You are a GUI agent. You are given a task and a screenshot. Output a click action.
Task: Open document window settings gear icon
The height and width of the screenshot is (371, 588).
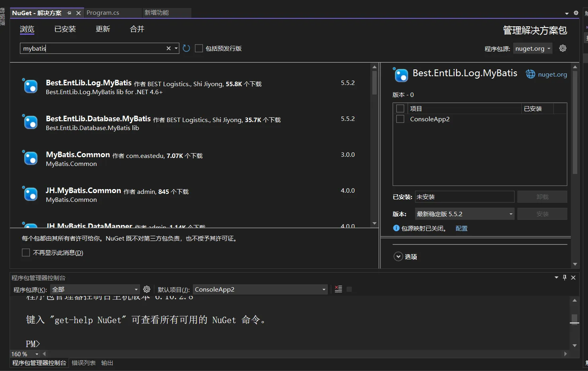(576, 13)
